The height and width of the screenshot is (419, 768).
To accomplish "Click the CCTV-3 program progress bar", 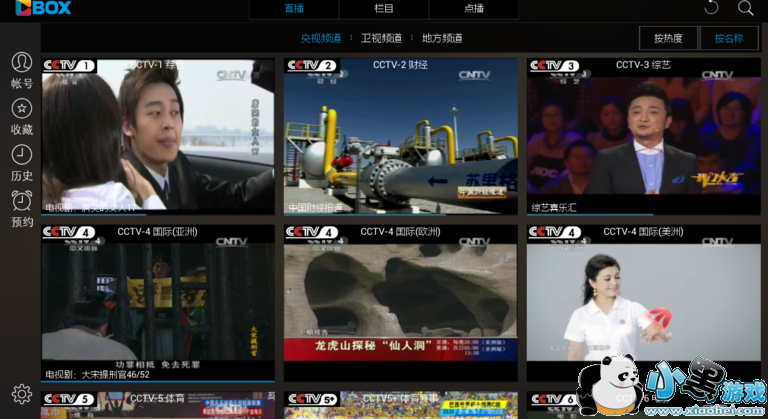I will 644,214.
